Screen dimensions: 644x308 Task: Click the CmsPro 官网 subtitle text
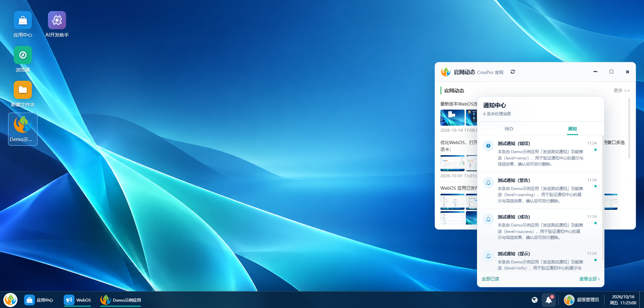click(x=490, y=72)
